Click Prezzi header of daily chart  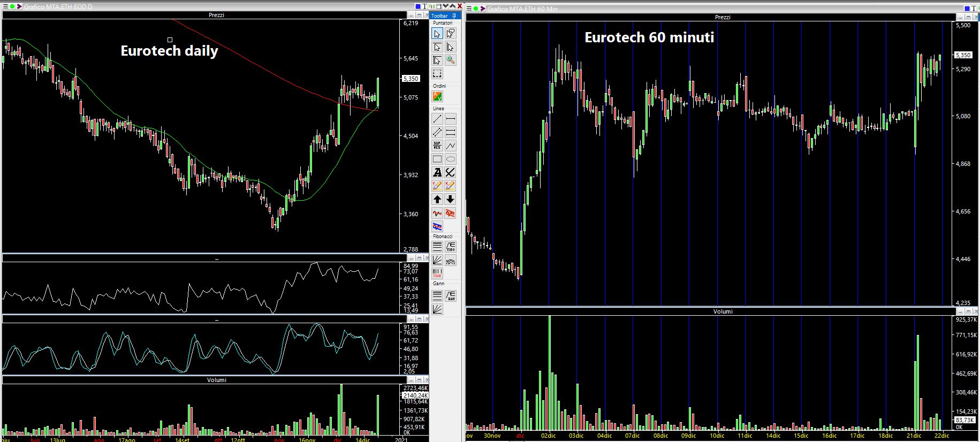pos(216,15)
